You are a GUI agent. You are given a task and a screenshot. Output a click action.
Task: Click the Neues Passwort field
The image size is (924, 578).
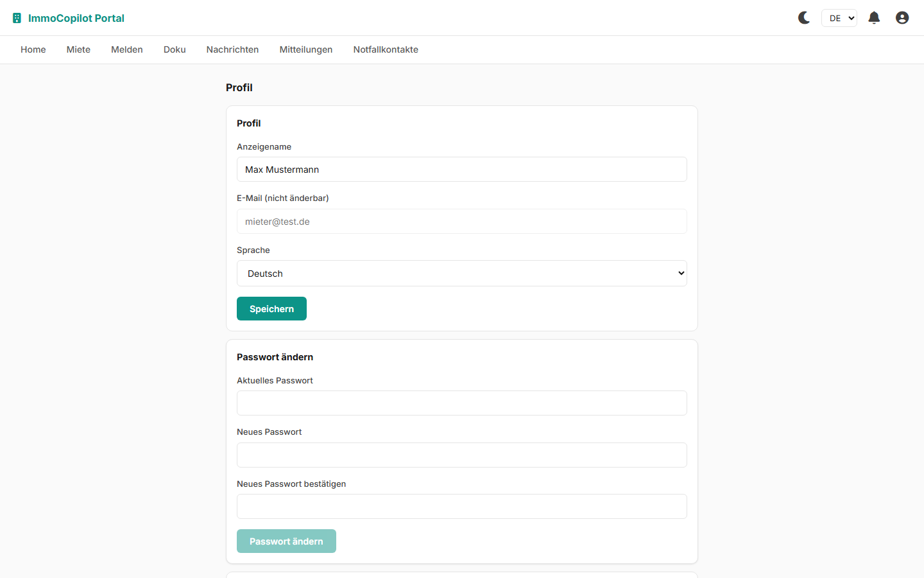coord(461,455)
